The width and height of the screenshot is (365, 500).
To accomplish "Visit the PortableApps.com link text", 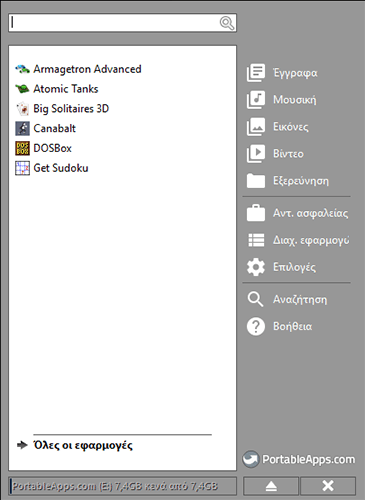I will tap(308, 459).
